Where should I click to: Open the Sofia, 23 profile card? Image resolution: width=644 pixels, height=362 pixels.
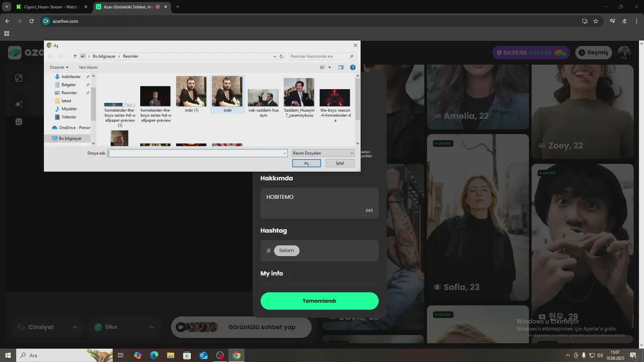coord(477,217)
